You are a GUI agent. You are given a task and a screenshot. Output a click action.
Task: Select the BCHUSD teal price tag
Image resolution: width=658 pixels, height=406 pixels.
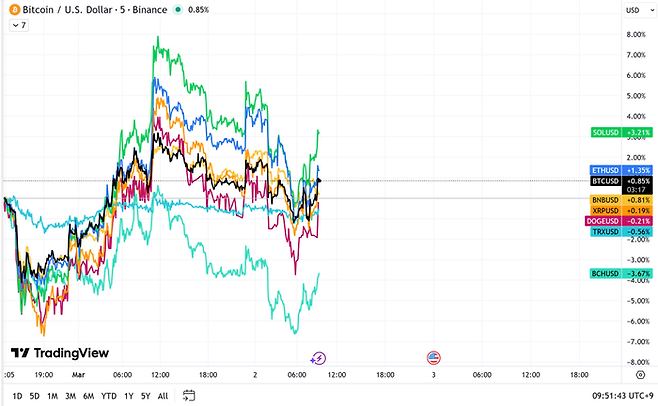tap(621, 273)
